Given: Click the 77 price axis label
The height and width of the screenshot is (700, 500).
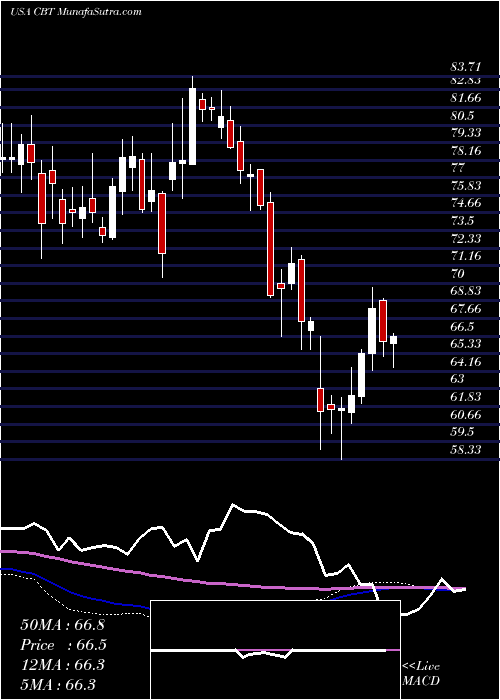Looking at the screenshot, I should 458,168.
